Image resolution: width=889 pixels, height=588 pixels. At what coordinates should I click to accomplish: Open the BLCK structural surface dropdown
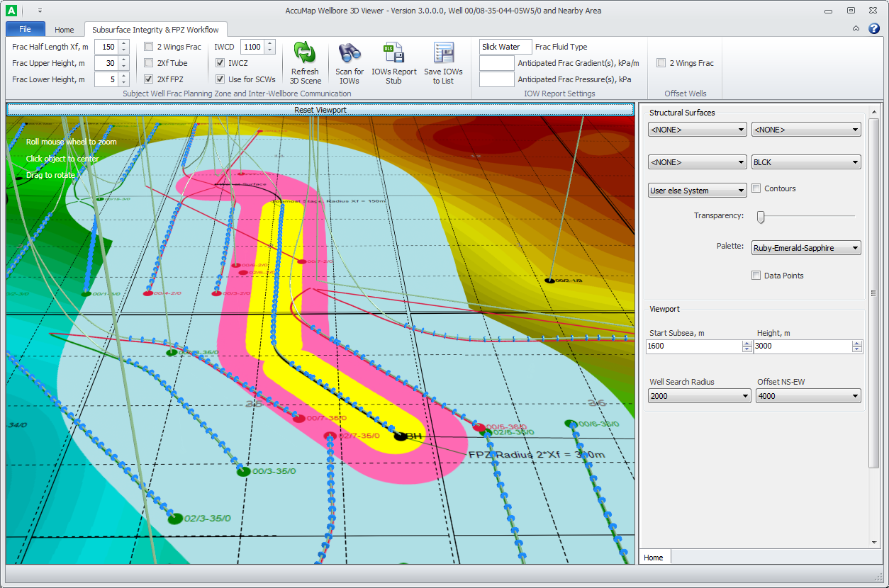pyautogui.click(x=806, y=162)
